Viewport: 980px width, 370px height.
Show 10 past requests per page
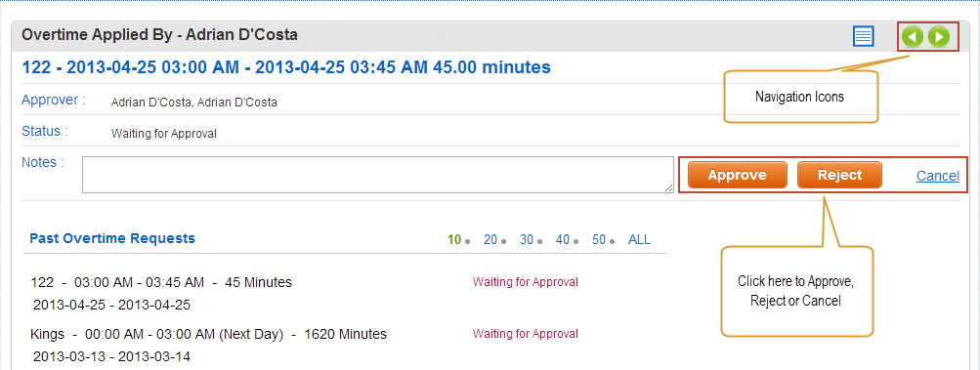coord(454,239)
